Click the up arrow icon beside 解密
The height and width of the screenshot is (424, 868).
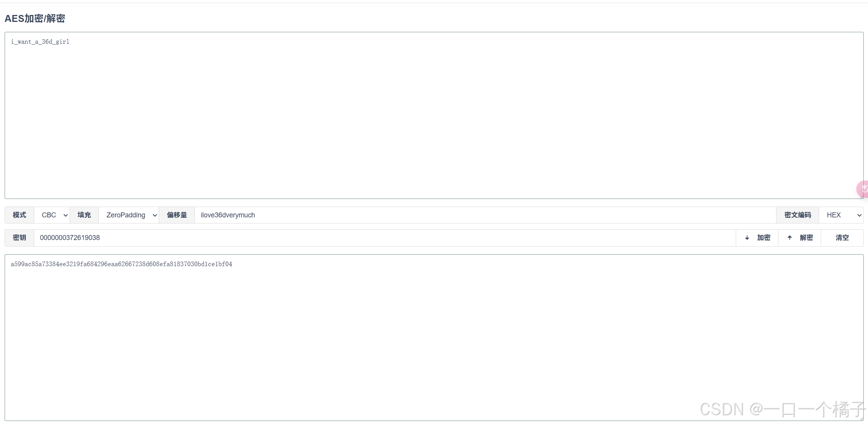coord(790,238)
